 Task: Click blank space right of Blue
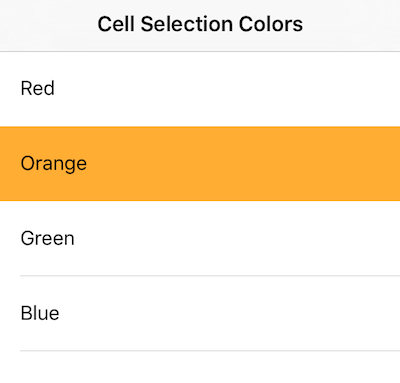(230, 313)
